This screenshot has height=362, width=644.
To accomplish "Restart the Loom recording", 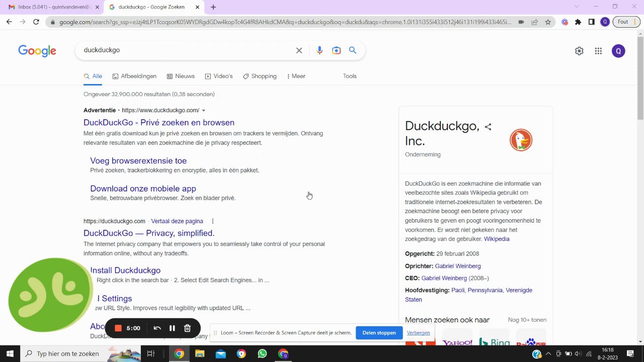I will coord(157,328).
